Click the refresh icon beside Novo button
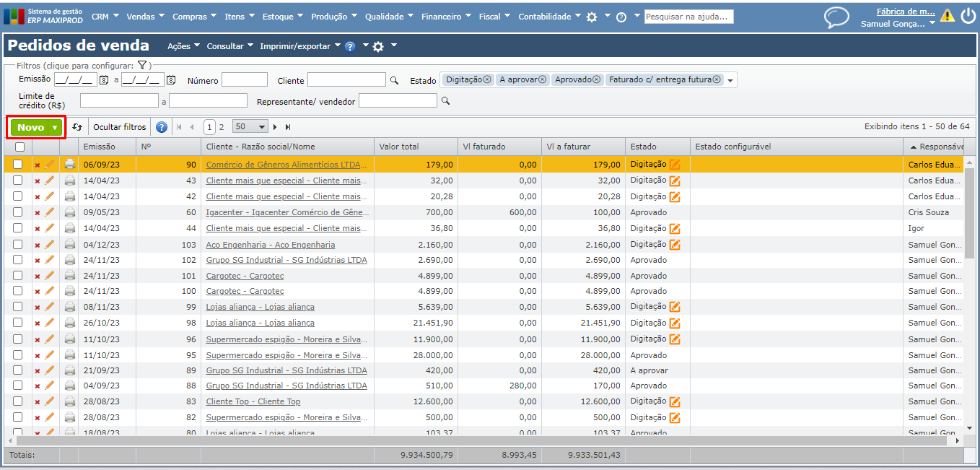 77,127
